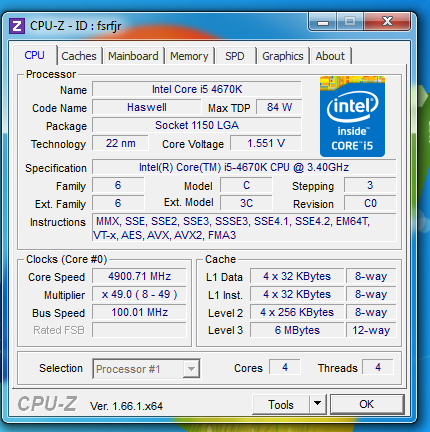Switch to the Caches tab
The width and height of the screenshot is (430, 432).
coord(79,56)
